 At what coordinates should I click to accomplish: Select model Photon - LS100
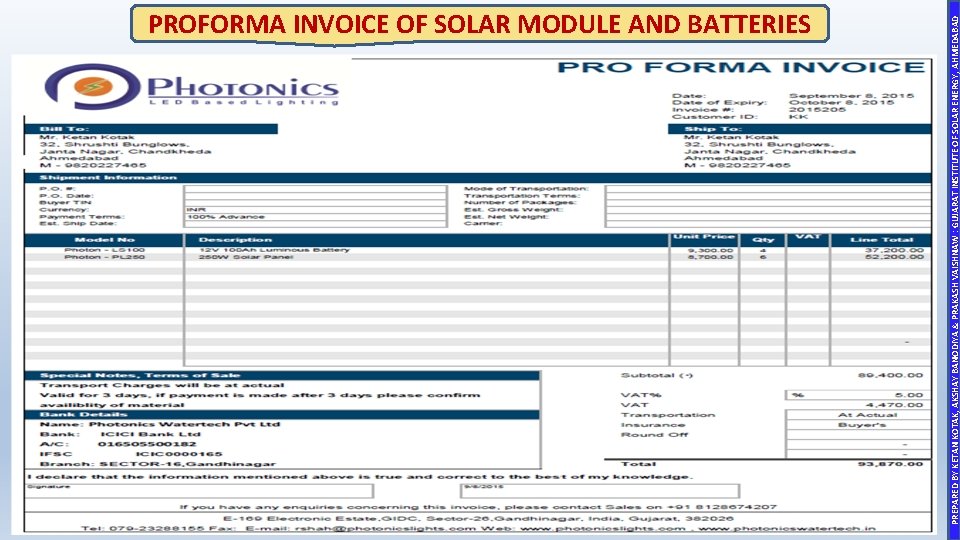coord(104,250)
